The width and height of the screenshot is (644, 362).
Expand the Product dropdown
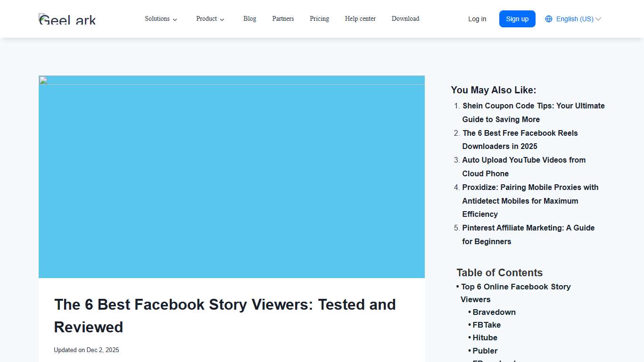click(x=210, y=19)
